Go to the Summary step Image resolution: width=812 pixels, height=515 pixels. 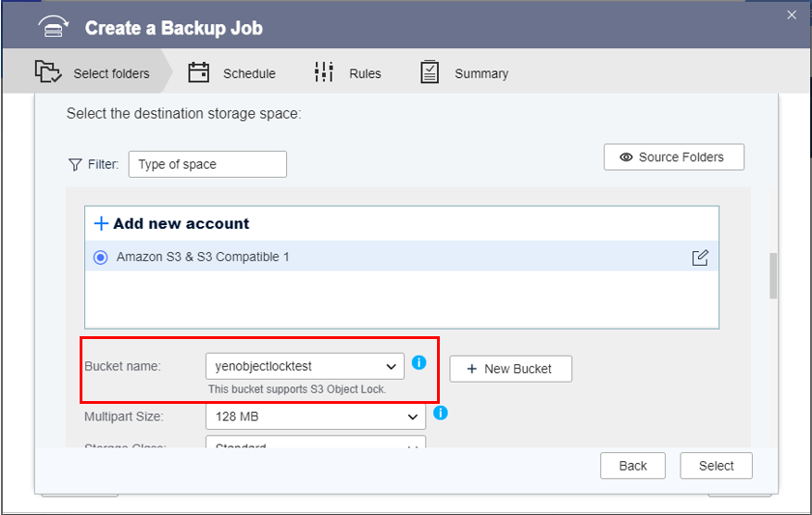point(481,73)
